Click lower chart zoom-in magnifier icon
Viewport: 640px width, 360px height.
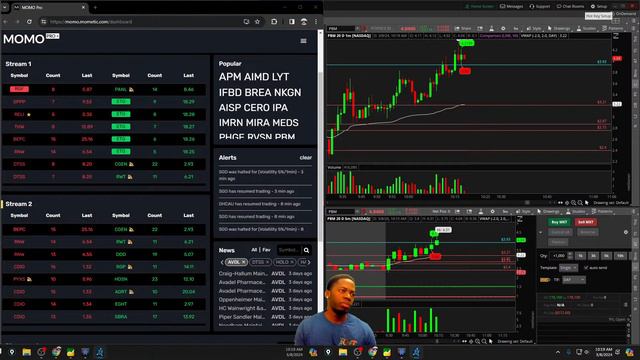coord(477,341)
